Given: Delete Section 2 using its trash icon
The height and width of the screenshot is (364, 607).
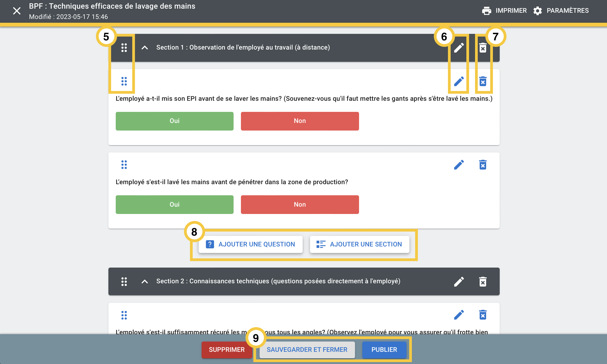Looking at the screenshot, I should pos(483,281).
